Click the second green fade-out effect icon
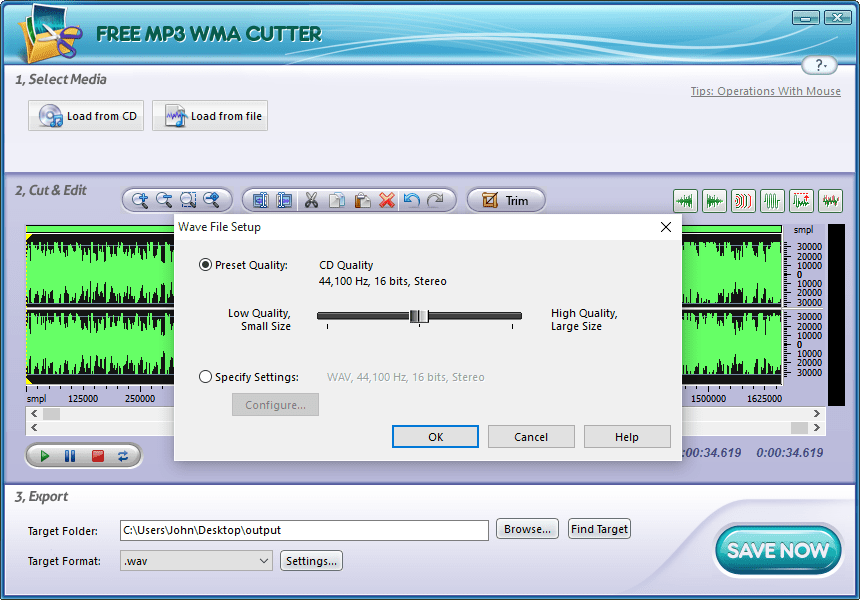Screen dimensions: 860x600 714,201
